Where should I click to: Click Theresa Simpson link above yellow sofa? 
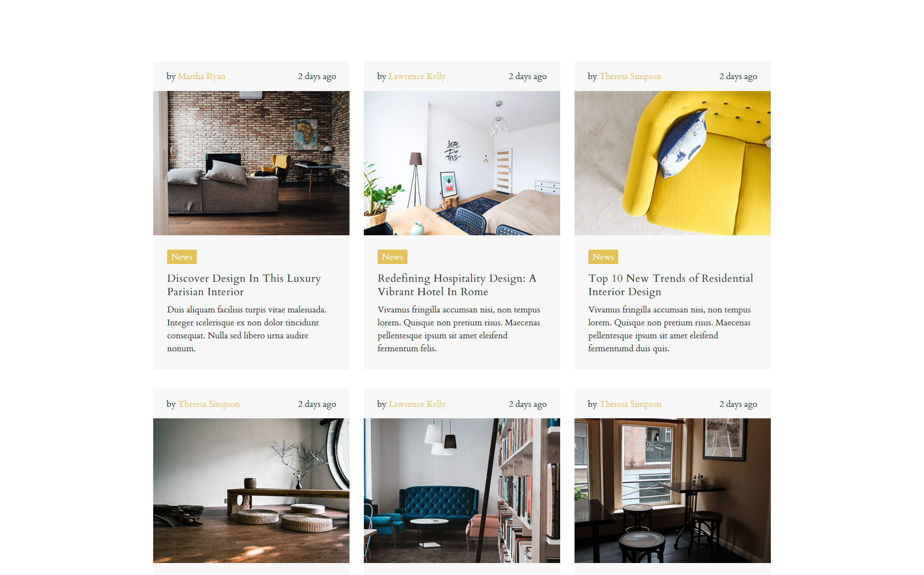point(630,76)
